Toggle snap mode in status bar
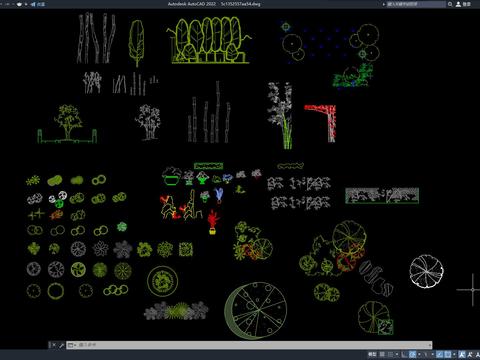This screenshot has width=480, height=360. [x=390, y=354]
